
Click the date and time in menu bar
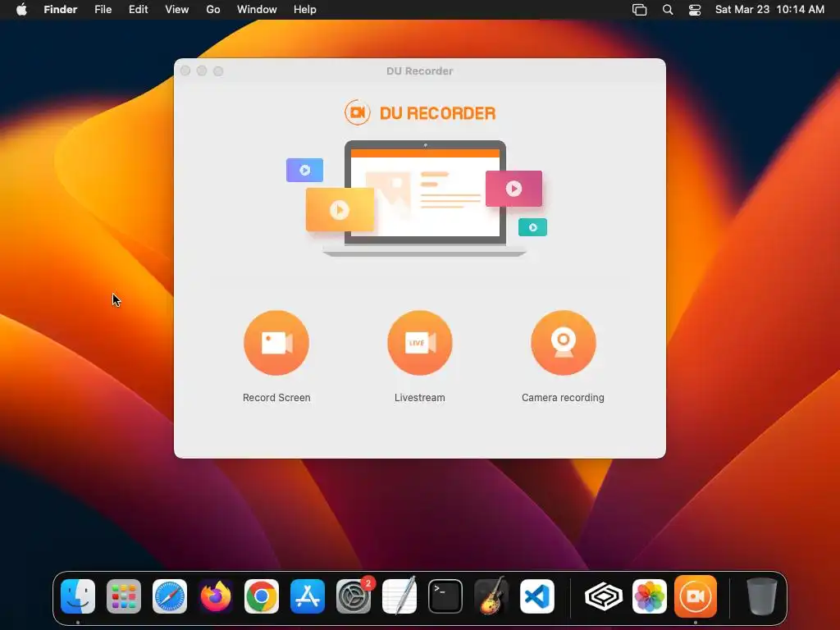pyautogui.click(x=769, y=10)
